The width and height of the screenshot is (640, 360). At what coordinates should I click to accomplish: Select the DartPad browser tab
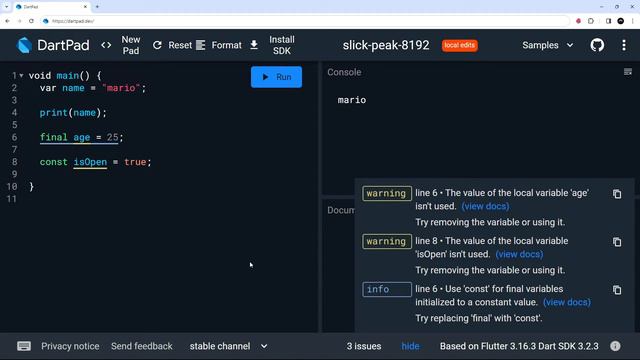coord(50,7)
